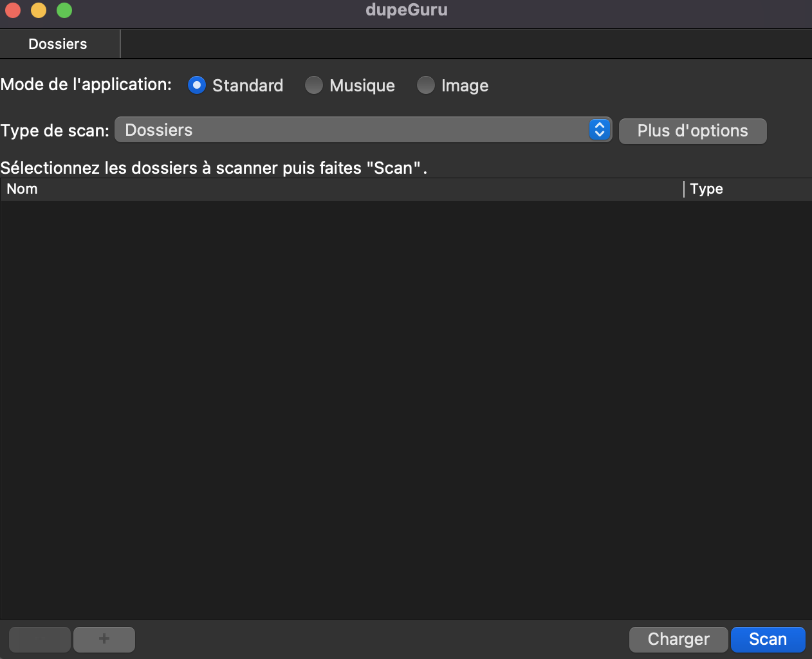
Task: Click the column divider between Nom and Type
Action: [684, 189]
